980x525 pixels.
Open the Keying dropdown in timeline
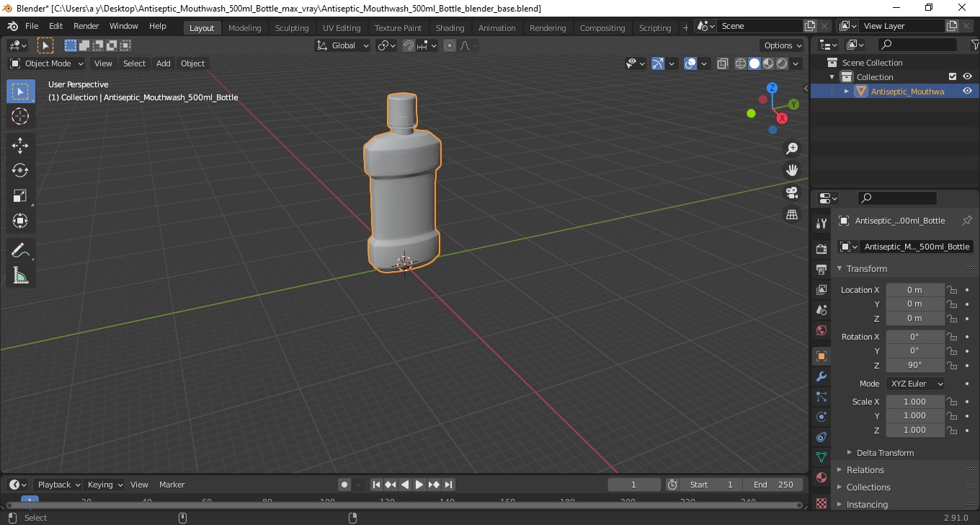point(104,485)
